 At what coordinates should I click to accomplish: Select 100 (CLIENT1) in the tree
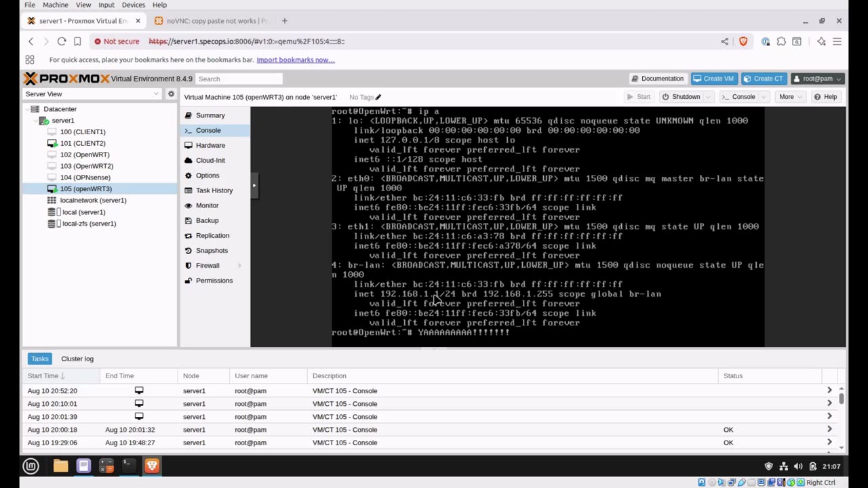point(83,132)
